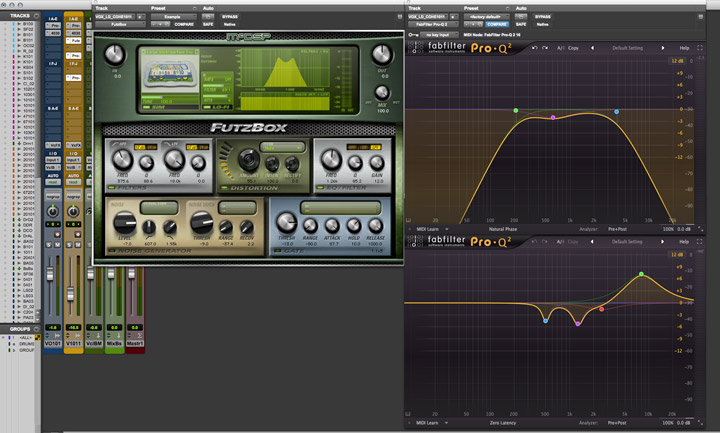This screenshot has width=720, height=433.
Task: Click MIDI Learn in upper Pro-Q 2
Action: click(427, 229)
